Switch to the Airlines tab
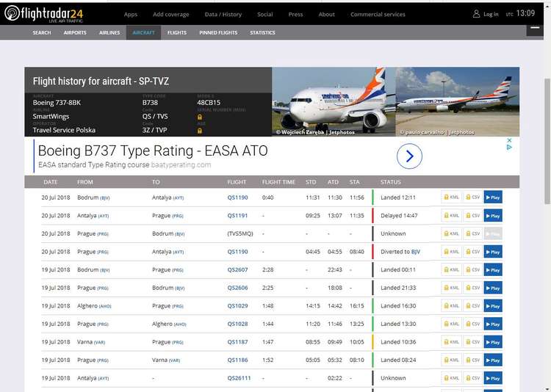This screenshot has height=392, width=551. (109, 32)
